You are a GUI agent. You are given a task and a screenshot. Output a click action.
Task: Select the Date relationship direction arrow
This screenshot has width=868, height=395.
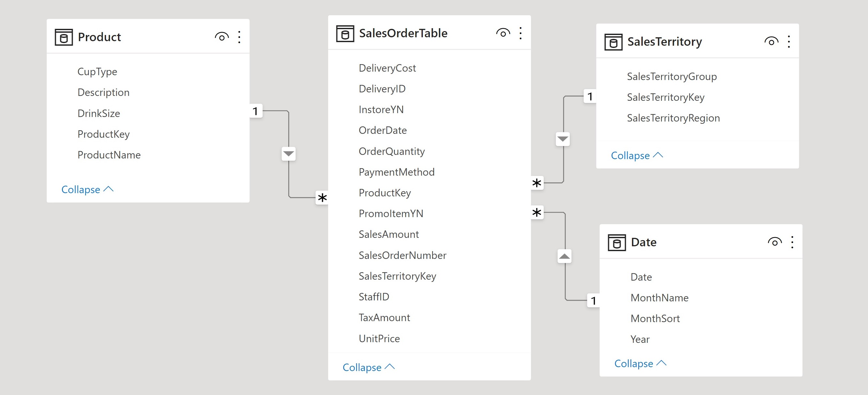(565, 256)
